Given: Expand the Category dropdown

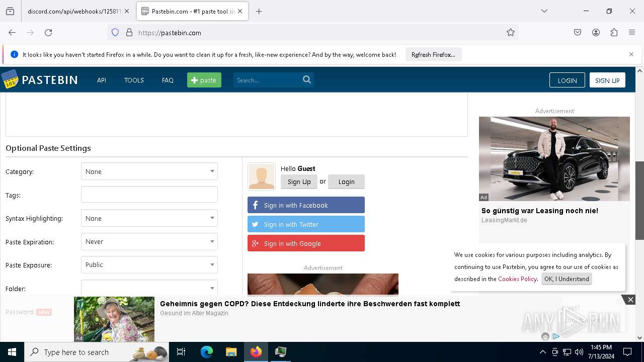Looking at the screenshot, I should pyautogui.click(x=149, y=171).
